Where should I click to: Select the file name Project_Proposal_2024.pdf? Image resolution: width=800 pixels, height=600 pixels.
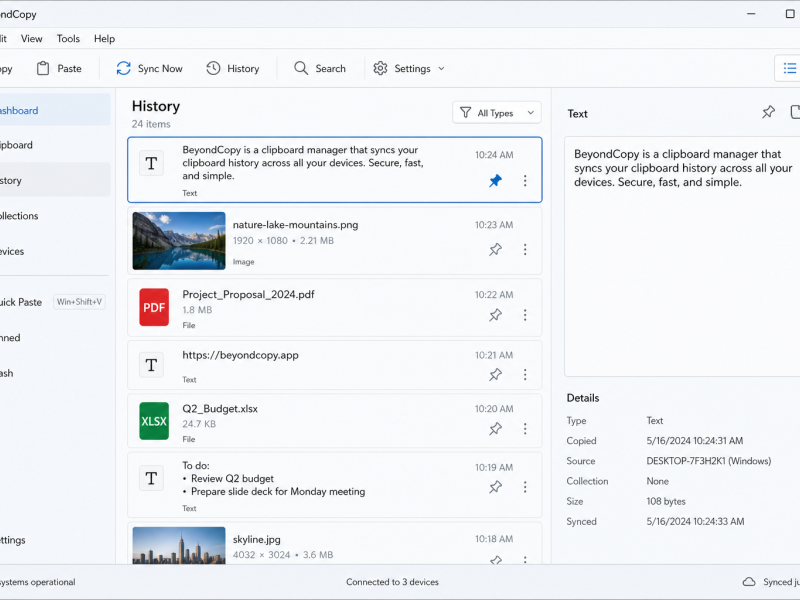[x=248, y=294]
